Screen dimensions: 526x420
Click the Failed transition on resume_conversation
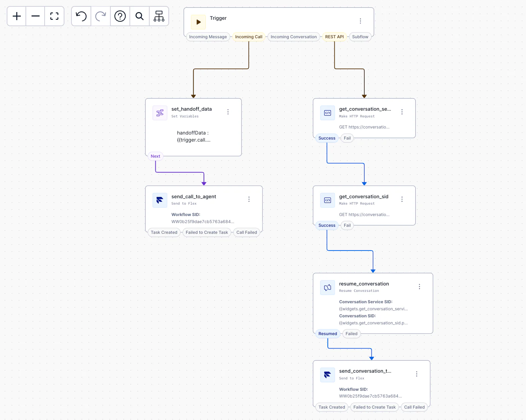click(x=352, y=334)
